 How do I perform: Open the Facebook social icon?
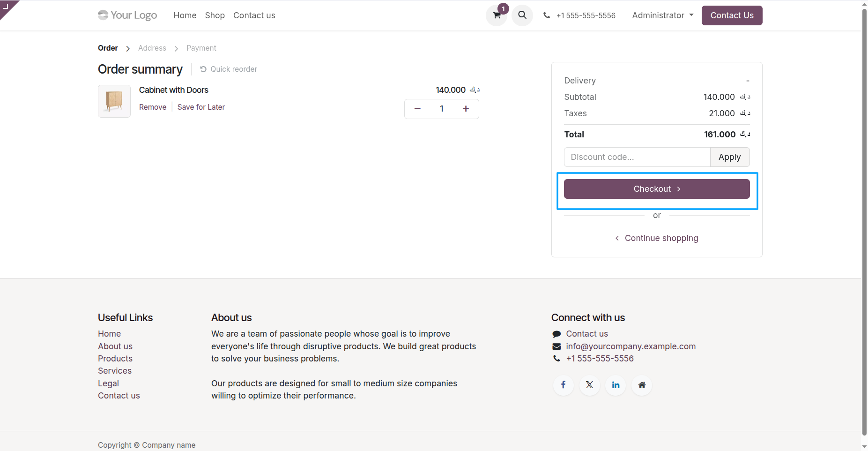(564, 385)
